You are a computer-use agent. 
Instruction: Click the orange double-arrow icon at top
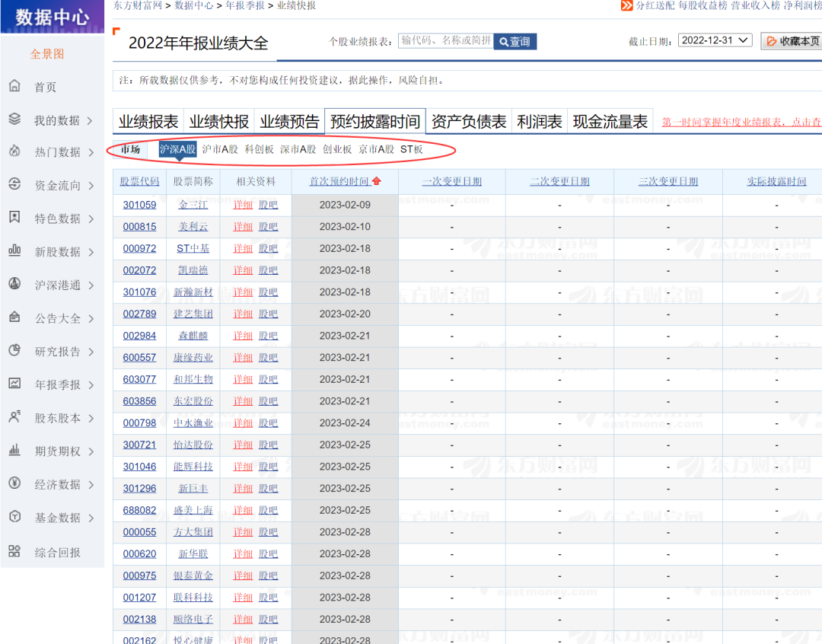(x=626, y=6)
